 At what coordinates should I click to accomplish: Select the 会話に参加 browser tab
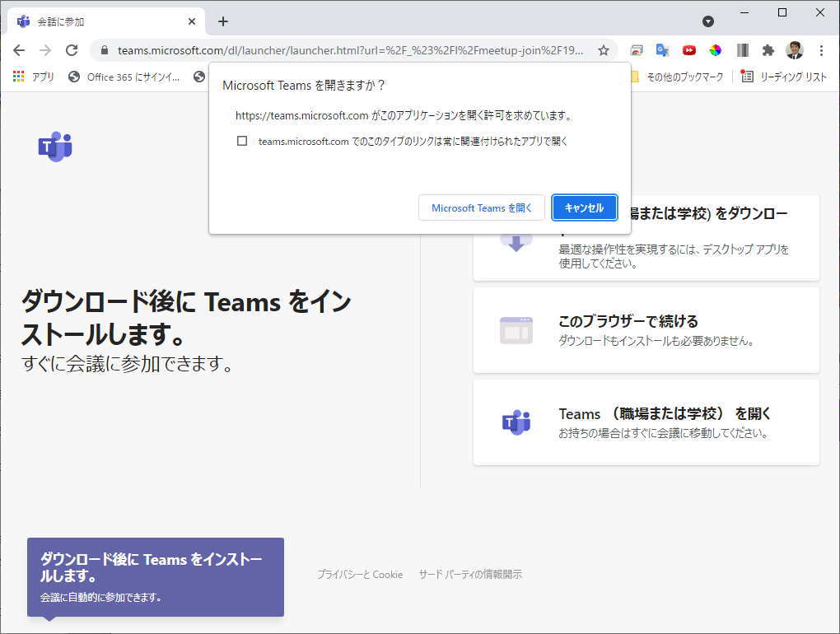point(106,21)
